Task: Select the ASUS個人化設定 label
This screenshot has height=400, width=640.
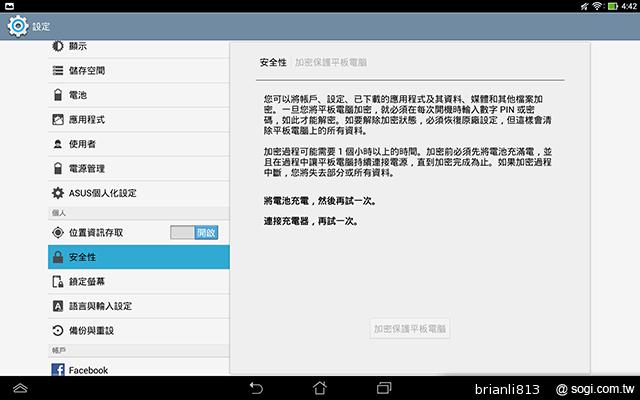Action: tap(102, 193)
